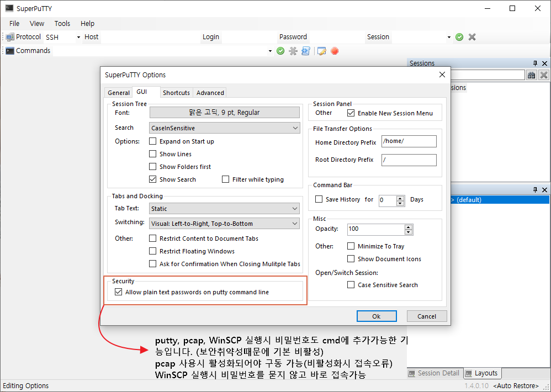The image size is (551, 392).
Task: Check Case Sensitive Search option
Action: tap(351, 284)
